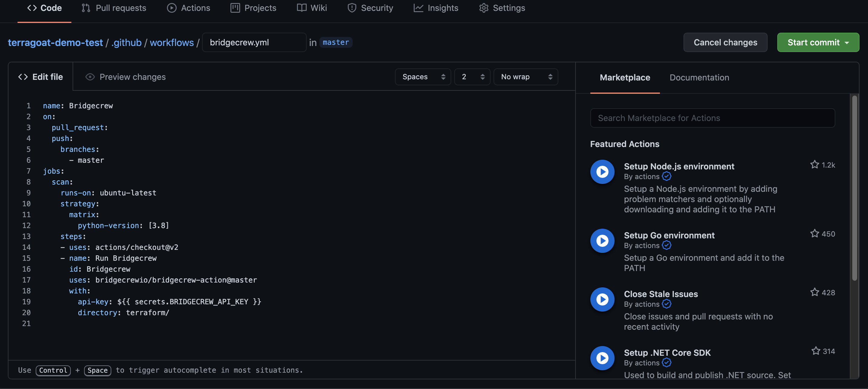The width and height of the screenshot is (868, 389).
Task: Open Setup Node.js environment action
Action: tap(679, 166)
